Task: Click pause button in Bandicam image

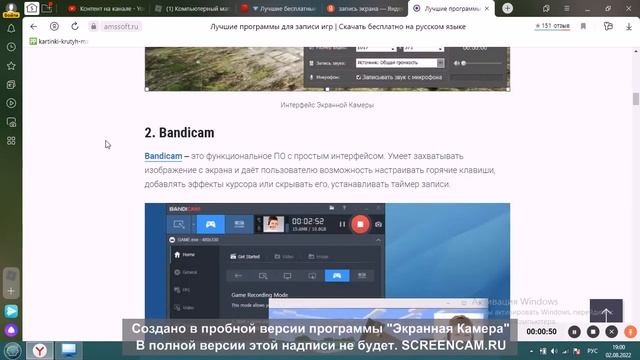Action: point(342,224)
